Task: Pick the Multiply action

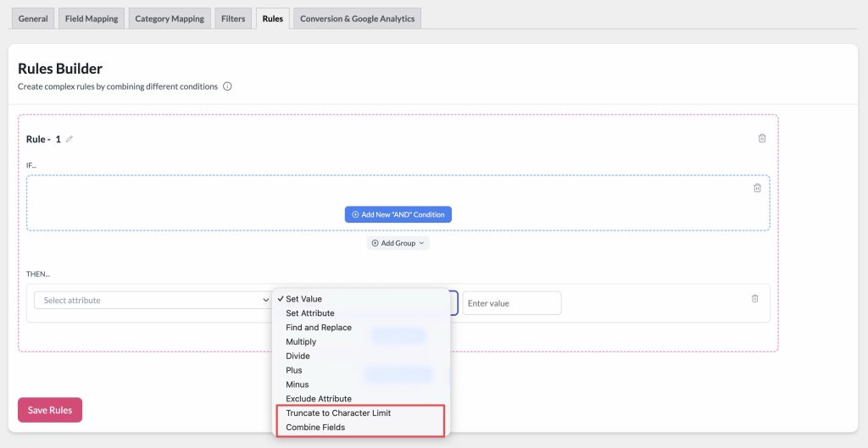Action: coord(362,342)
